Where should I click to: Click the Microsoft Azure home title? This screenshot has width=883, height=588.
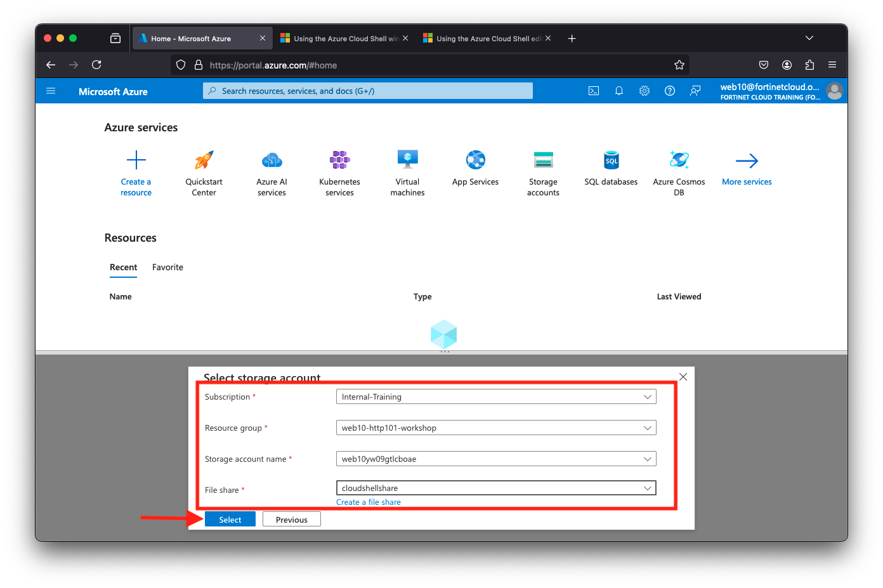113,91
